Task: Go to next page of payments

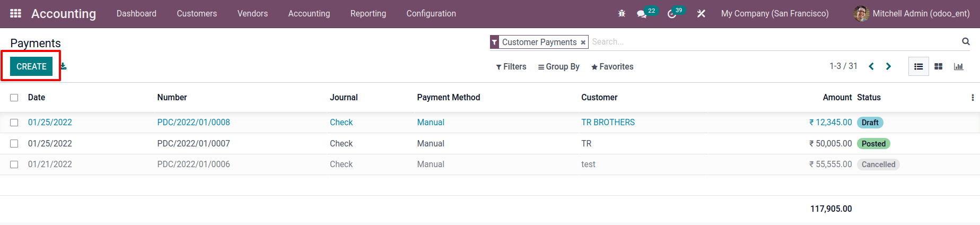Action: pos(888,66)
